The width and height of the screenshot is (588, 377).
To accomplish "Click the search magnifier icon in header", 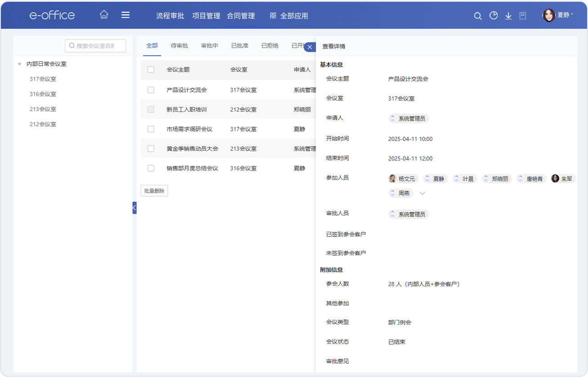I will click(x=478, y=16).
